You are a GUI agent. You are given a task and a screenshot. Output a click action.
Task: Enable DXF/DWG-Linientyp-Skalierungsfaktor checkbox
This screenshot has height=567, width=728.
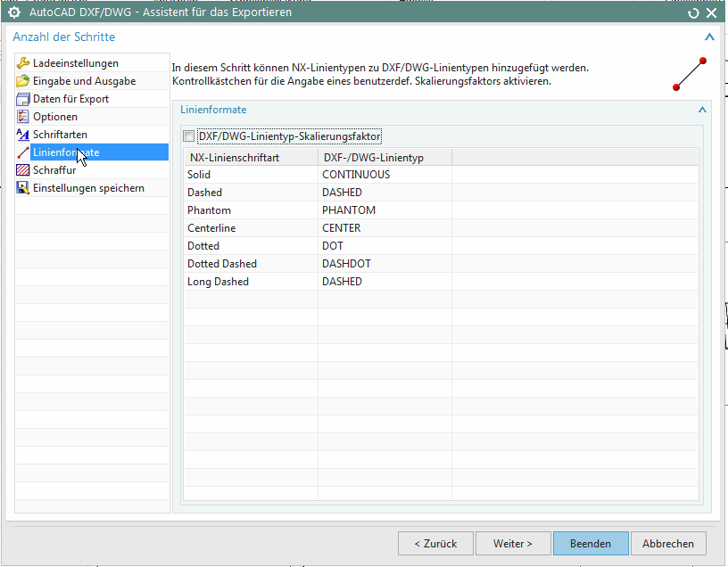pyautogui.click(x=189, y=136)
